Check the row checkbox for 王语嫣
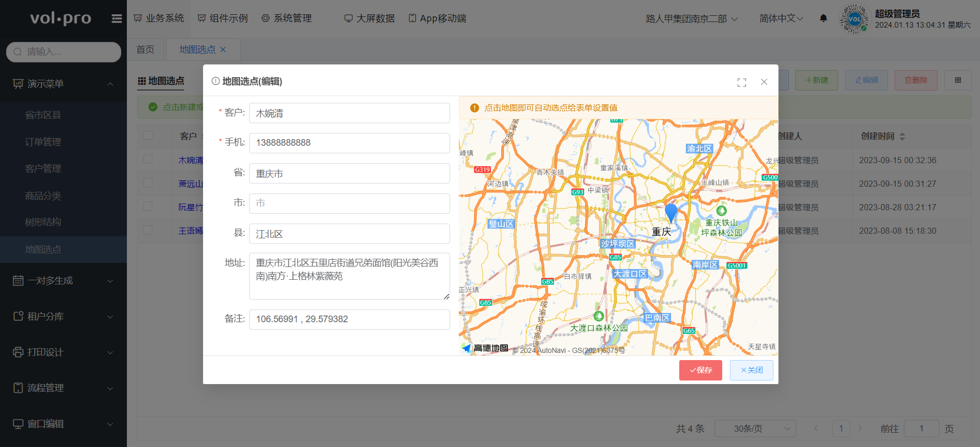This screenshot has width=980, height=447. point(148,230)
